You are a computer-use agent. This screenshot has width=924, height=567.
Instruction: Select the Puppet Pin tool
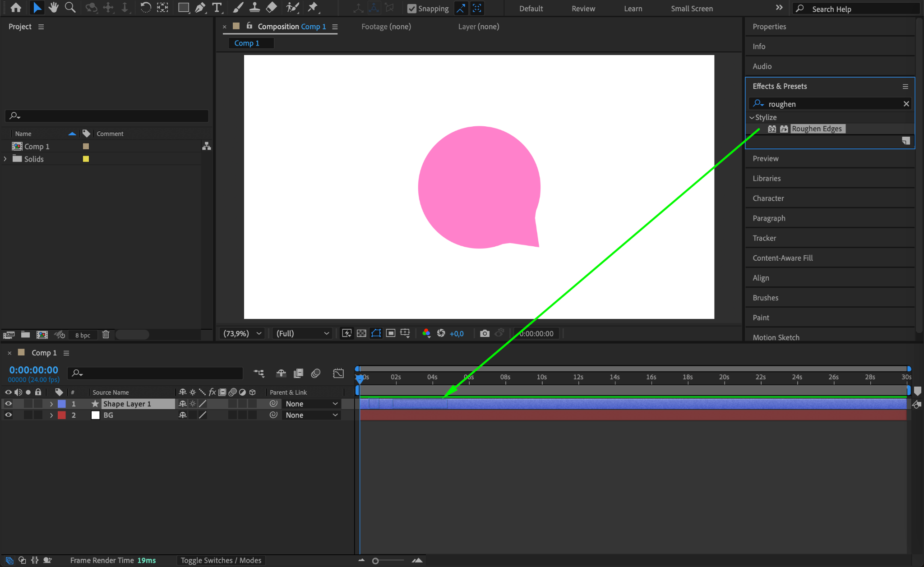coord(313,8)
